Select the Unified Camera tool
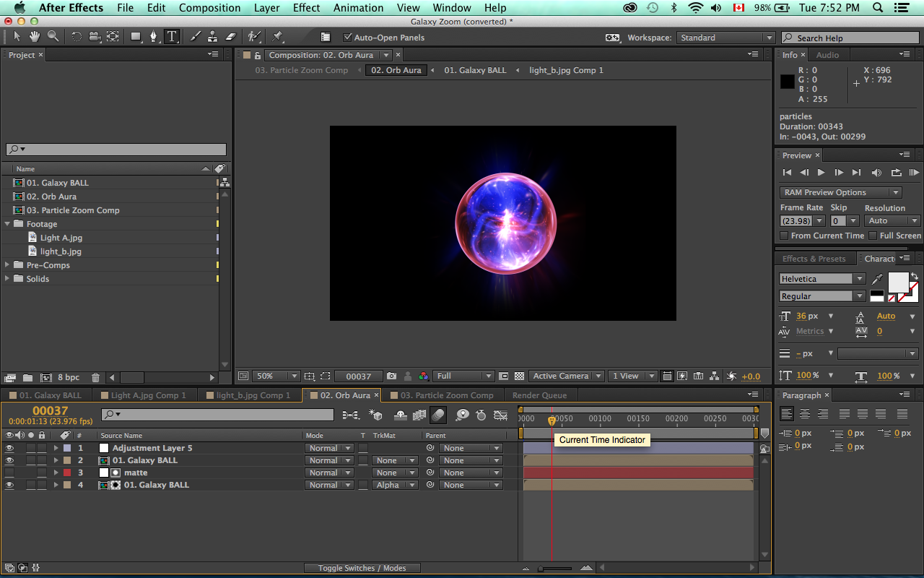The image size is (924, 578). (x=95, y=37)
